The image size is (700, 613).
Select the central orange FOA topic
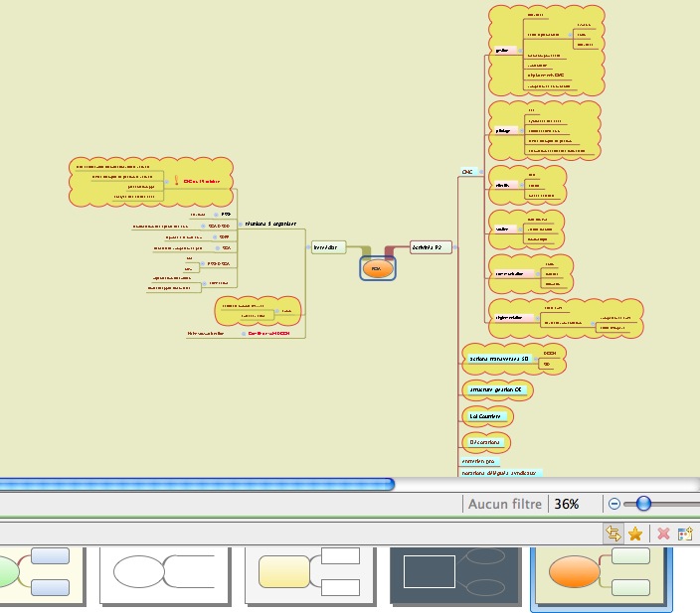pyautogui.click(x=377, y=268)
